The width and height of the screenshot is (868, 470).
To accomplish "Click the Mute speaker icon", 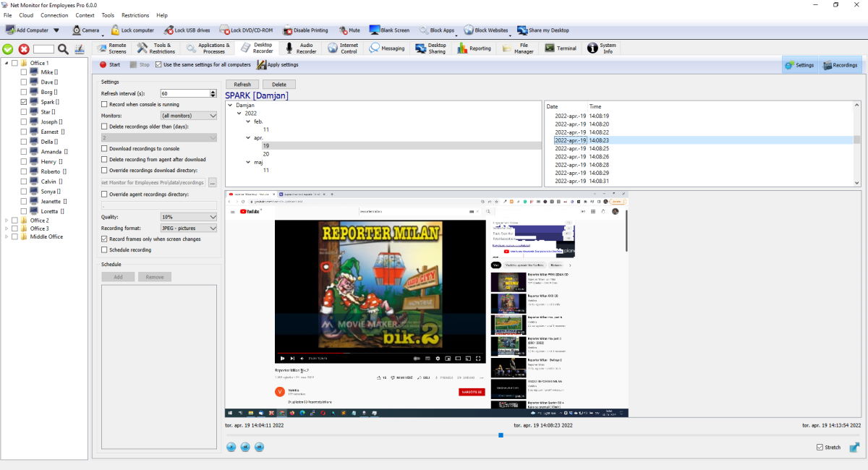I will [x=343, y=30].
